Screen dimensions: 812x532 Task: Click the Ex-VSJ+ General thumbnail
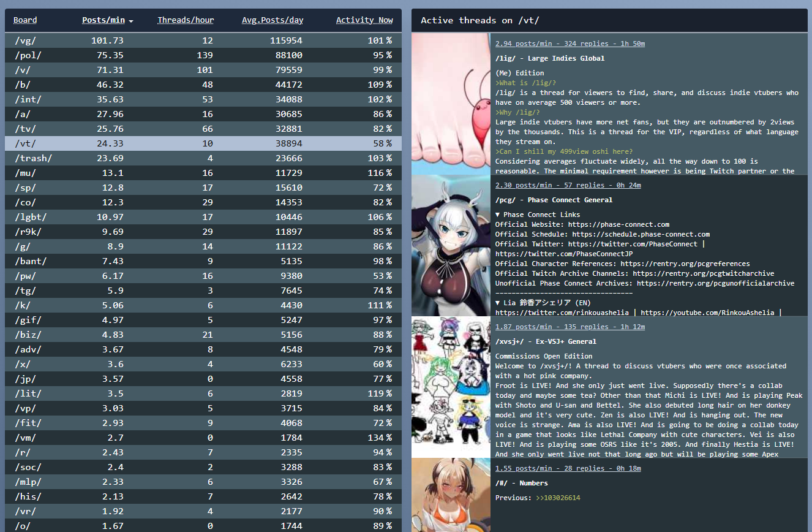coord(451,387)
